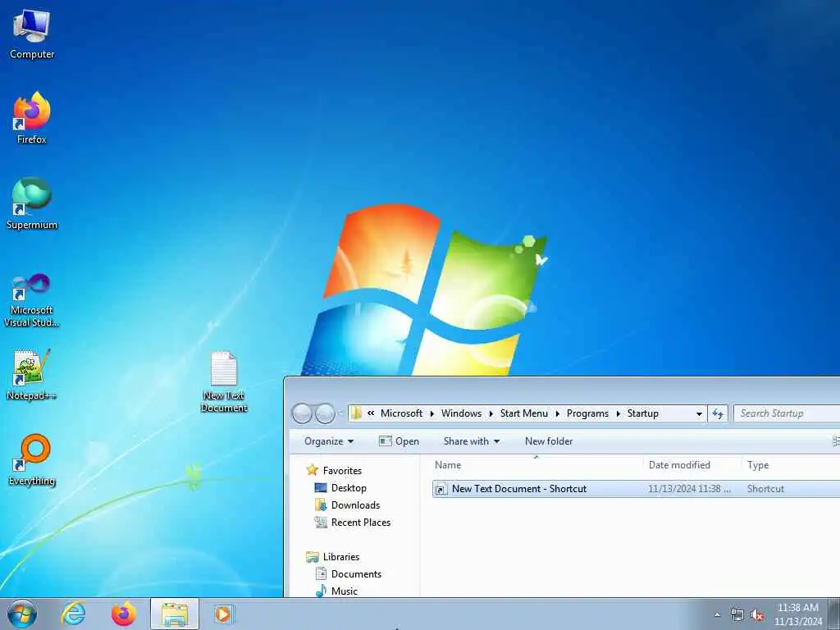Launch Firefox from the taskbar
840x630 pixels.
point(123,614)
